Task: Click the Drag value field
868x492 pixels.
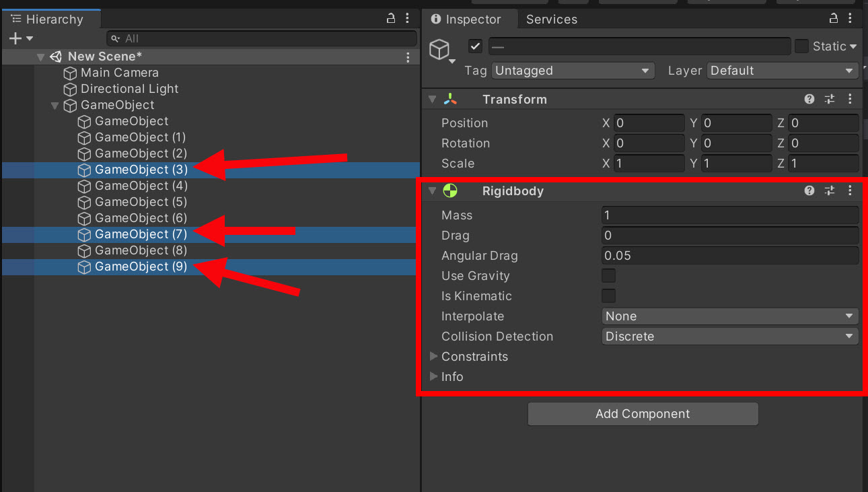Action: point(730,236)
